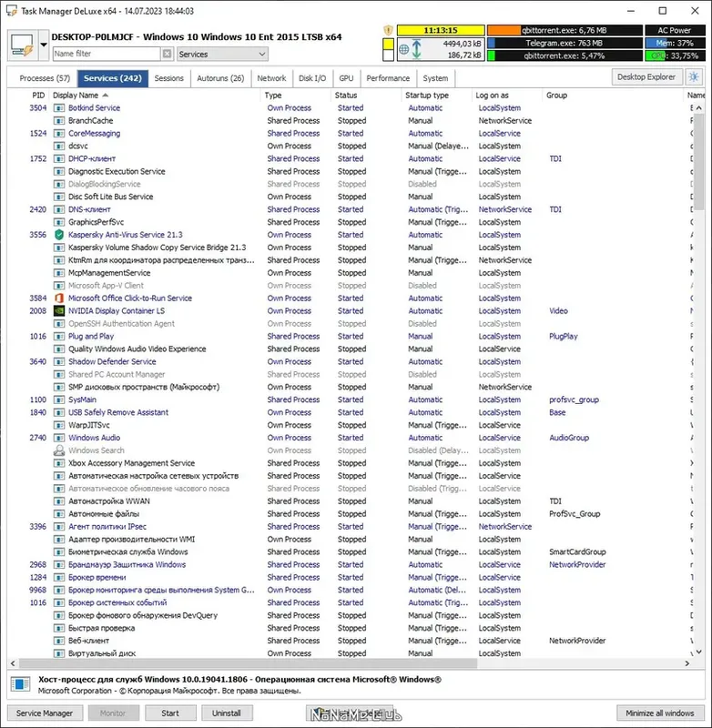Viewport: 712px width, 728px height.
Task: Click the Botkind Service row icon
Action: click(59, 108)
